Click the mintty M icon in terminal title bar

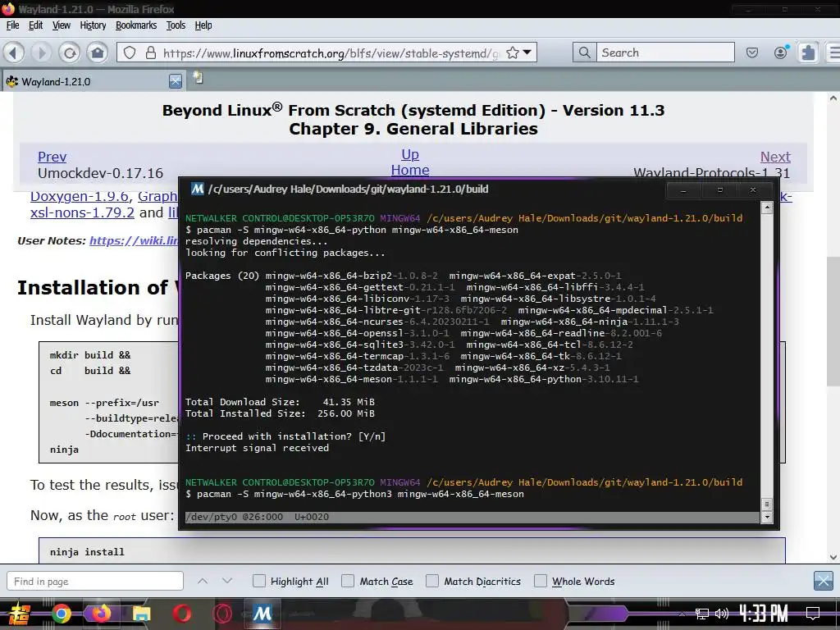tap(198, 189)
